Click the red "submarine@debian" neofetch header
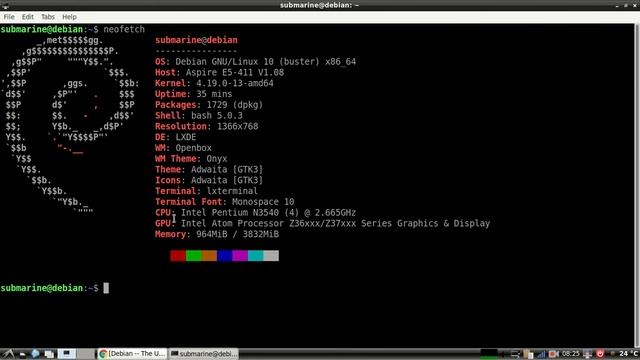 tap(196, 40)
